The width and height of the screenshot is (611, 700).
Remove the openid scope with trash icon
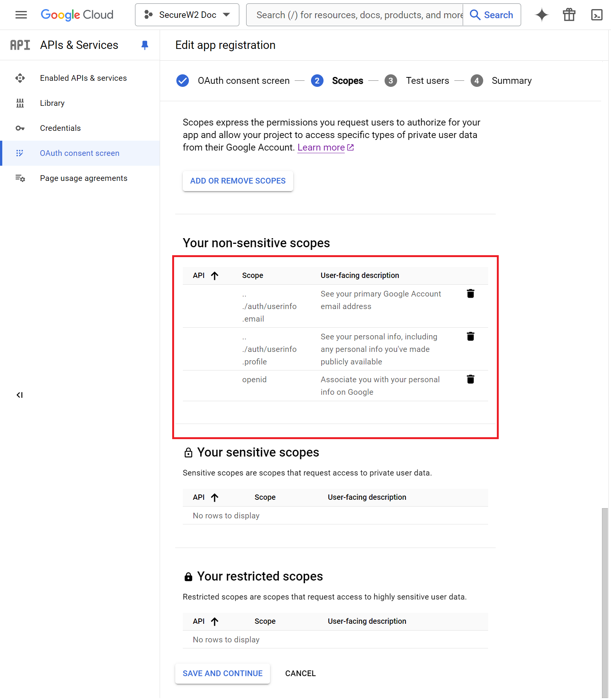(470, 379)
